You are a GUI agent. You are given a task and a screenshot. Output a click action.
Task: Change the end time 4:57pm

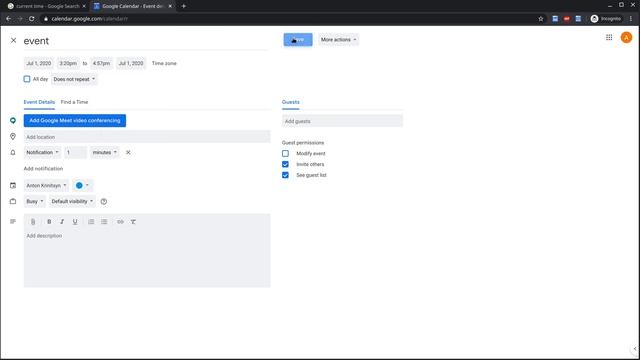click(101, 63)
